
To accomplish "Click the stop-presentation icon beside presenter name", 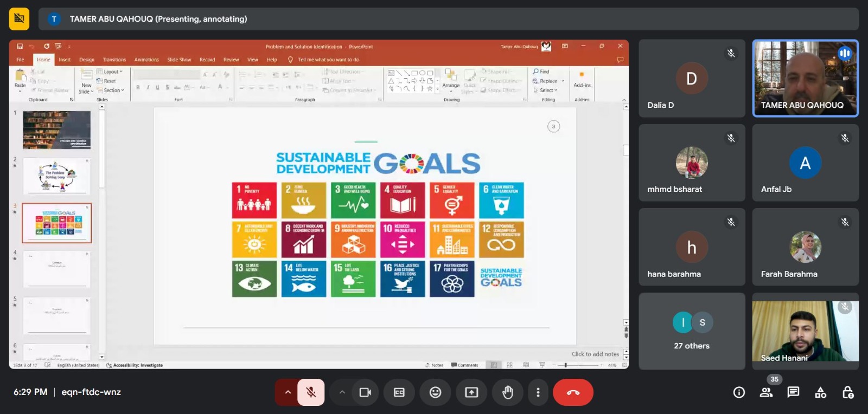I will point(20,19).
